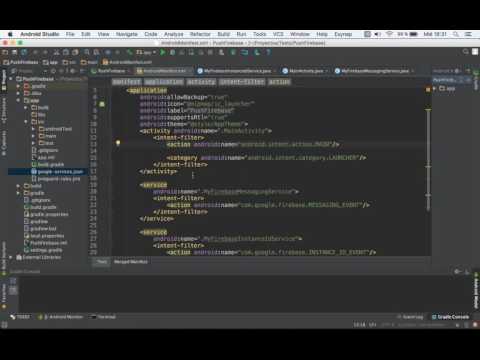Click the action android.intent.action.MAIN code line
This screenshot has height=360, width=480.
tap(253, 145)
